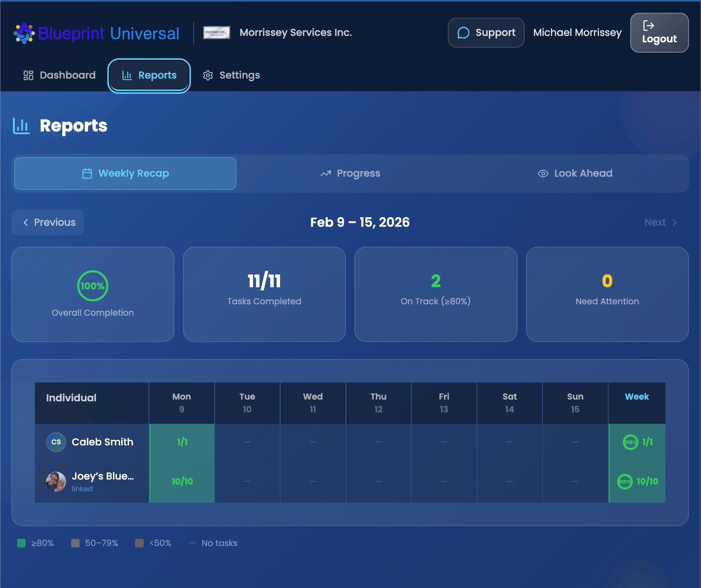
Task: Click the calendar icon on Weekly Recap
Action: (87, 173)
